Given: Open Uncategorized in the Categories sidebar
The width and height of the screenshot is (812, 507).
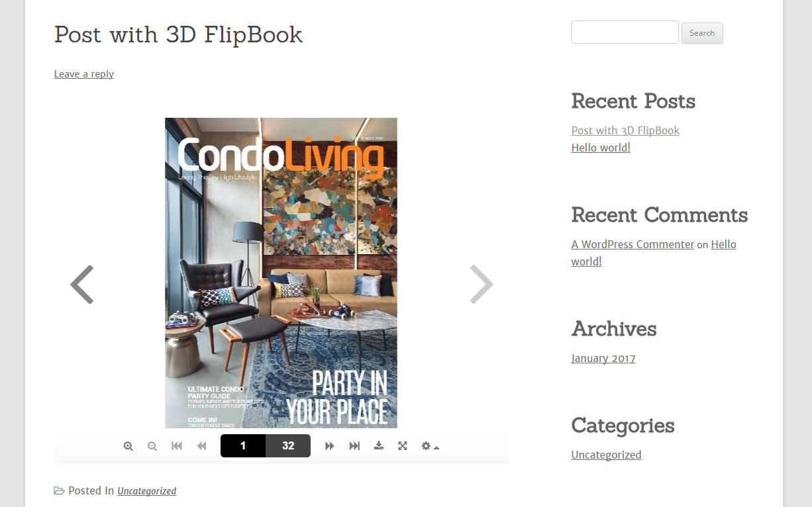Looking at the screenshot, I should (606, 455).
